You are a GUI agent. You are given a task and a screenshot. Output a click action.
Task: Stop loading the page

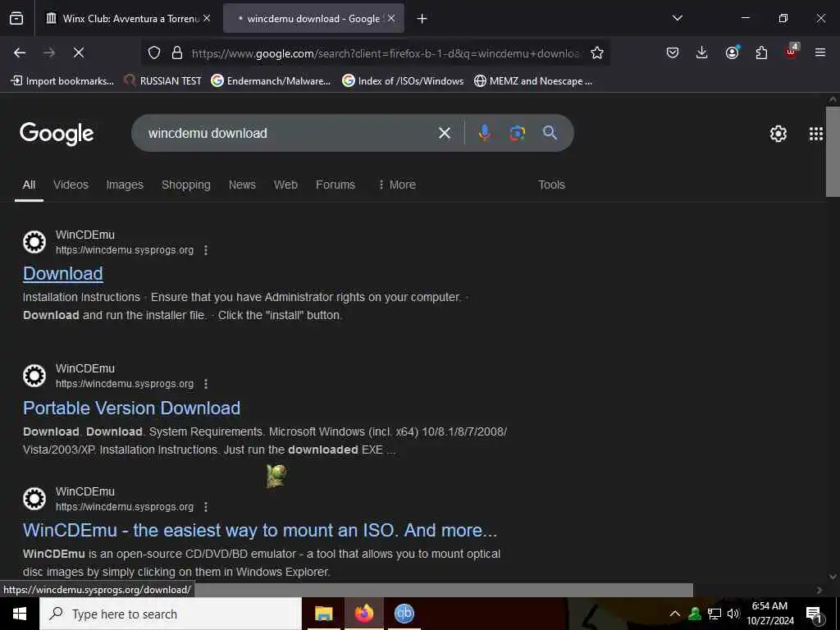pos(79,52)
